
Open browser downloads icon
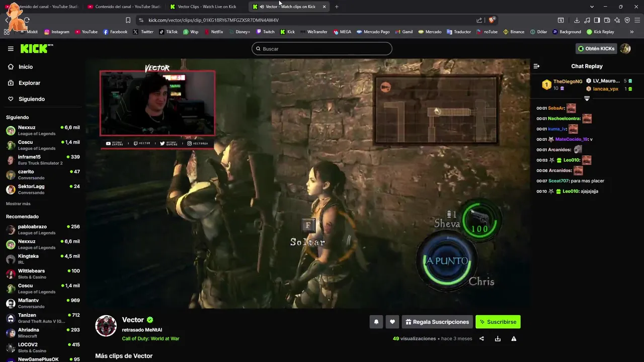[x=577, y=20]
